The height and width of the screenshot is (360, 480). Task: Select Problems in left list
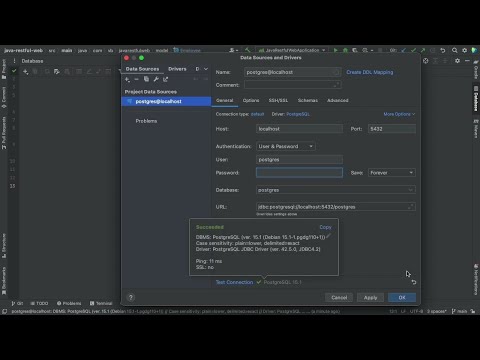(146, 121)
